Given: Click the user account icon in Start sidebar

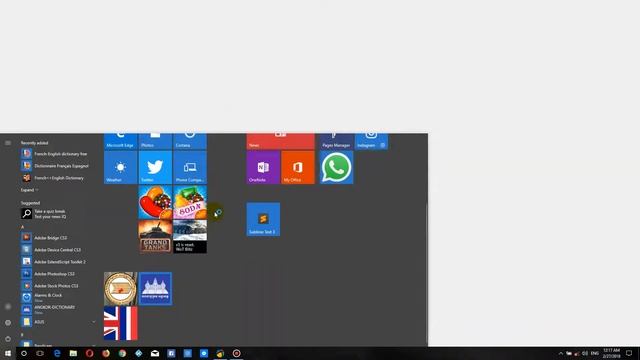Looking at the screenshot, I should point(8,306).
